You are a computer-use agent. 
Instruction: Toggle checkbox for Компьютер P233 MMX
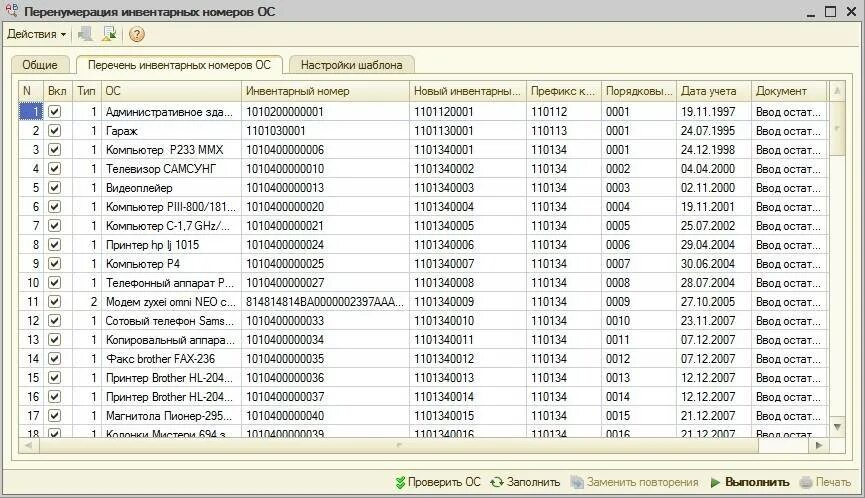[x=55, y=150]
